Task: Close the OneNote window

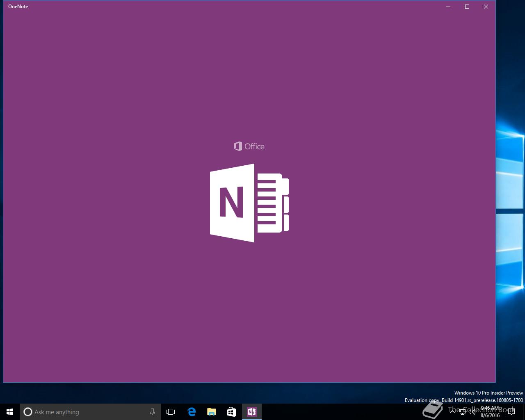Action: pyautogui.click(x=486, y=7)
